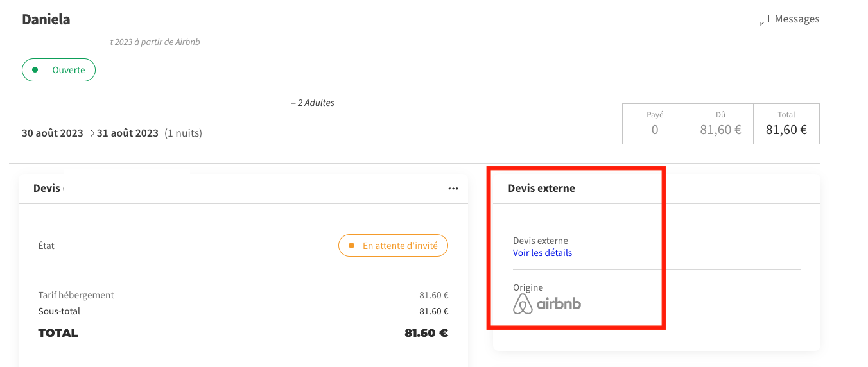Screen dimensions: 868x367
Task: Click the Devis externe panel heading
Action: 541,189
